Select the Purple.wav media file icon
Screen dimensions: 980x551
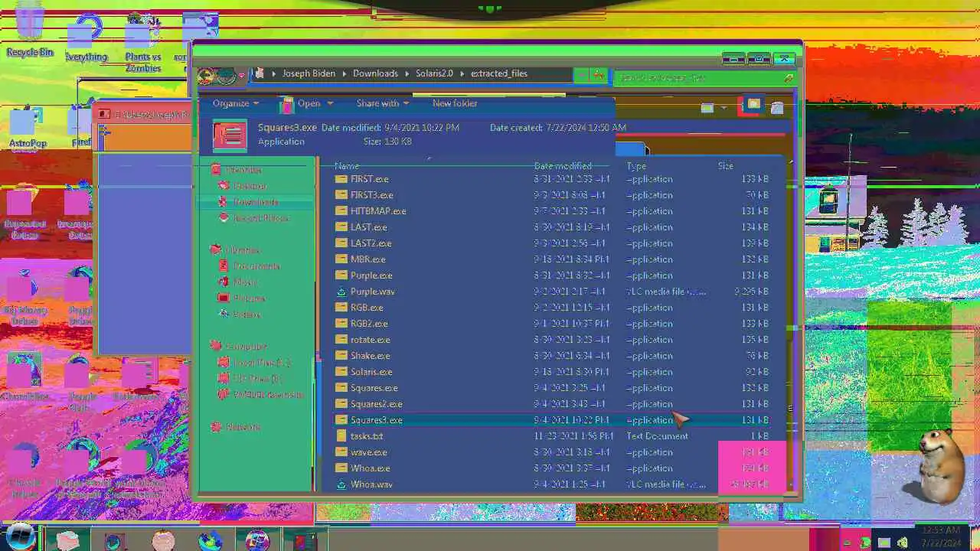(341, 292)
